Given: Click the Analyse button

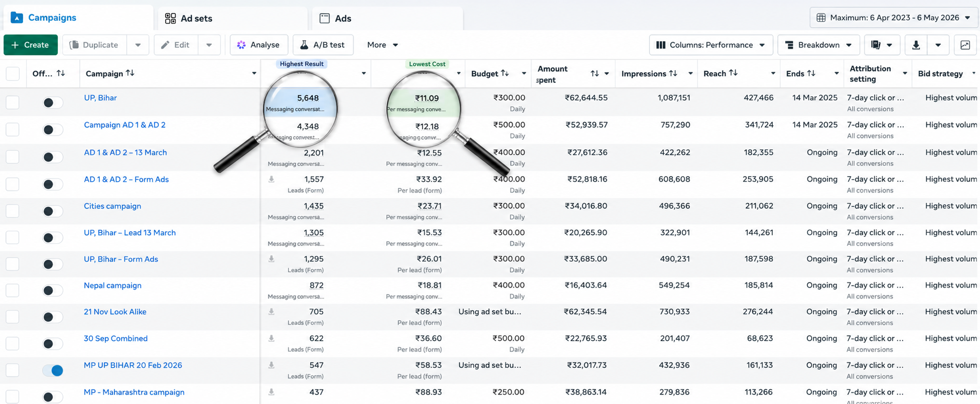Looking at the screenshot, I should [x=258, y=45].
